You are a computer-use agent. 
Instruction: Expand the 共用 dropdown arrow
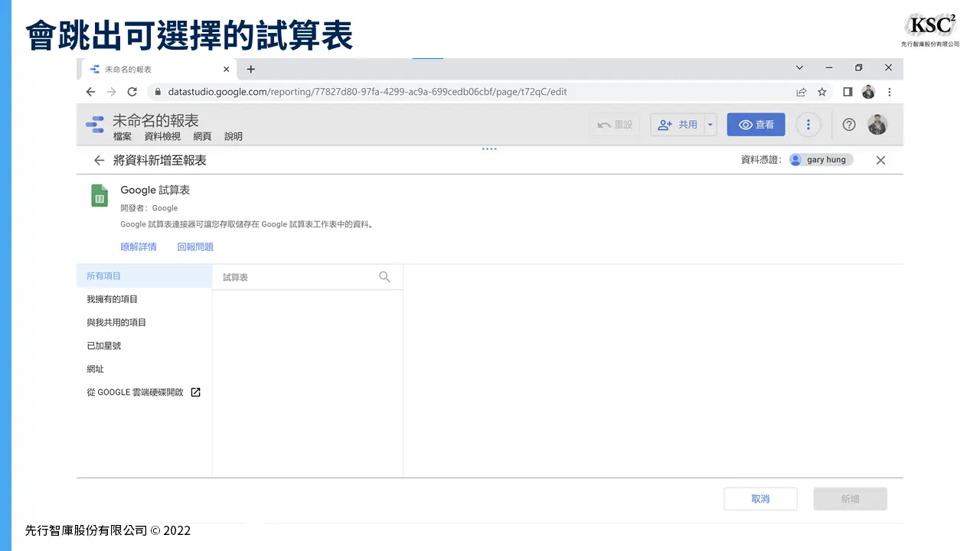tap(710, 125)
